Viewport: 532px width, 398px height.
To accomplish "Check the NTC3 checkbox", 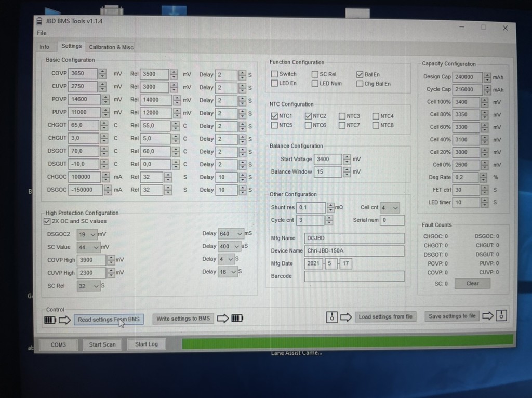I will (342, 116).
